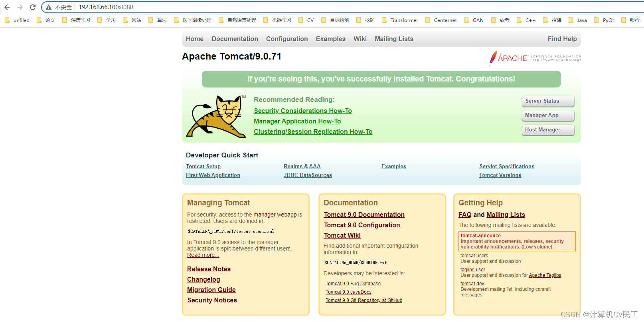
Task: Open the JDBC DataSources link
Action: click(x=308, y=175)
